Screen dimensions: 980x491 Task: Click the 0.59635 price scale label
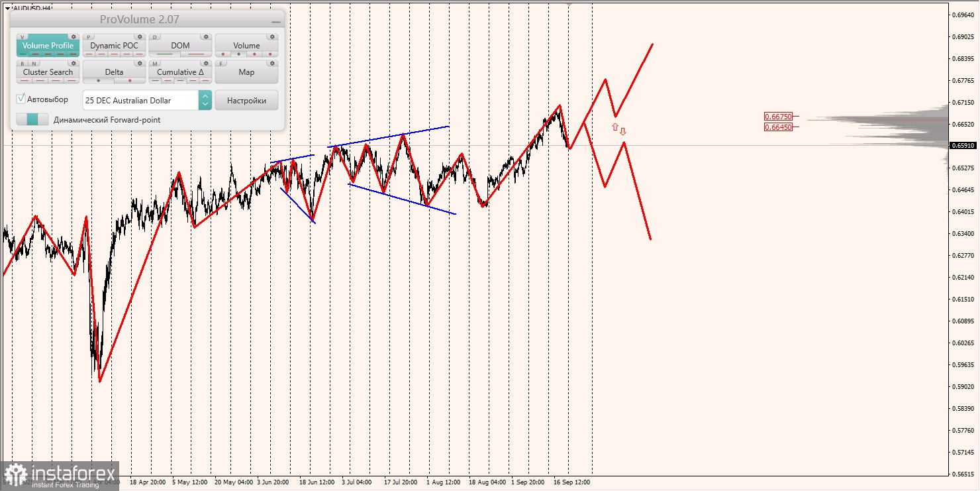coord(963,364)
